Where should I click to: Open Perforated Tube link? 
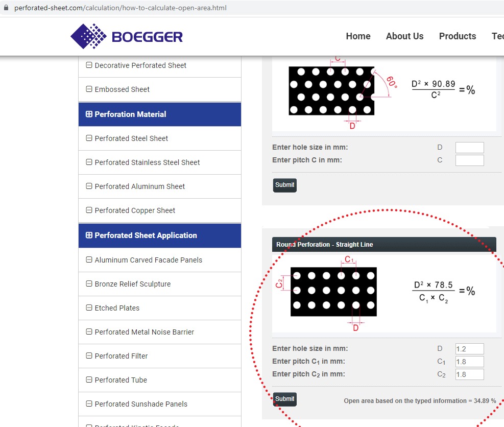tap(121, 380)
